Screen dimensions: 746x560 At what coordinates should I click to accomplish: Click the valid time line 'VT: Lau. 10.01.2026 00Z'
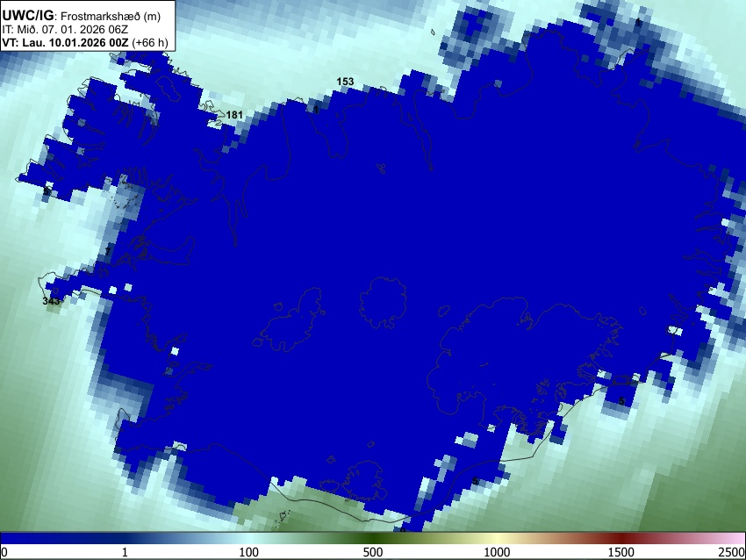pyautogui.click(x=65, y=43)
